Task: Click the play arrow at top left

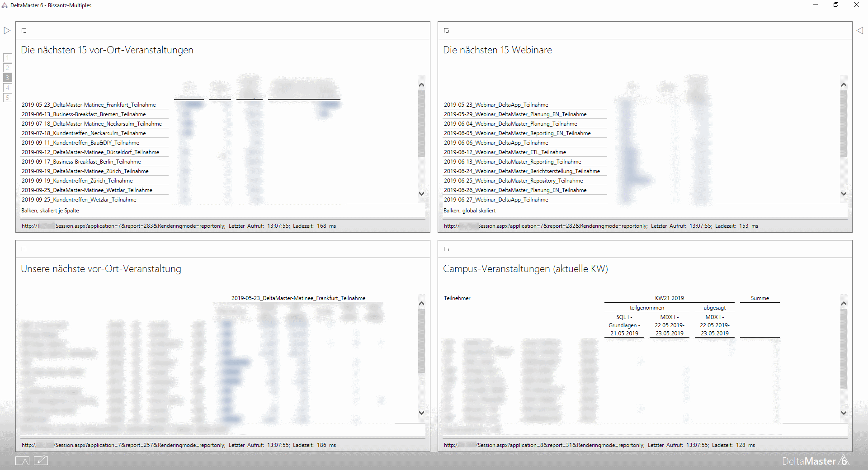Action: tap(7, 30)
